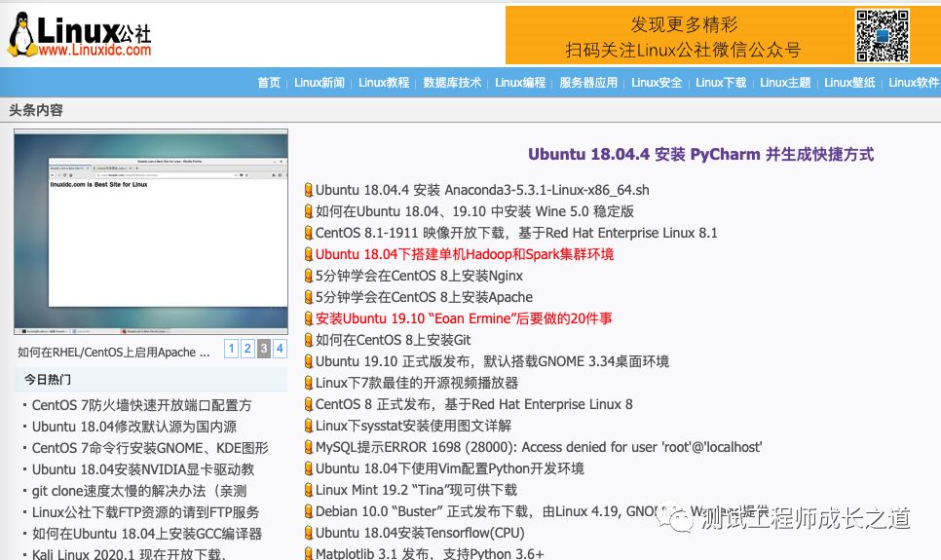941x560 pixels.
Task: Open article on installing Anaconda3-5.3.1
Action: pos(482,190)
